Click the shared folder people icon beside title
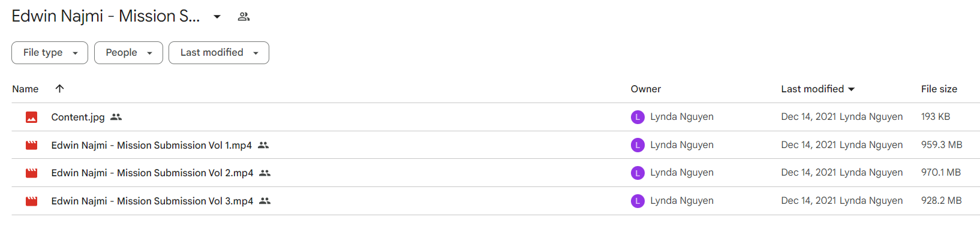This screenshot has width=980, height=232. (244, 17)
